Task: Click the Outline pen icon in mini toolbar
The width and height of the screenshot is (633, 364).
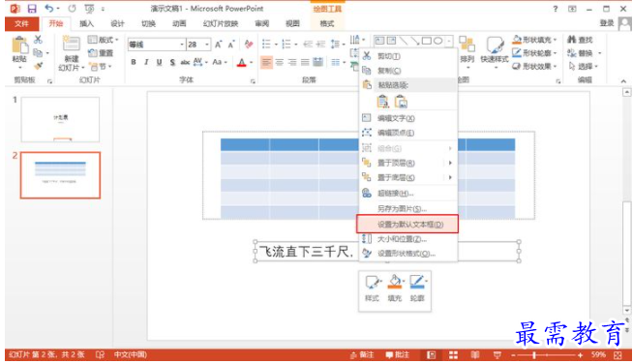Action: (416, 282)
